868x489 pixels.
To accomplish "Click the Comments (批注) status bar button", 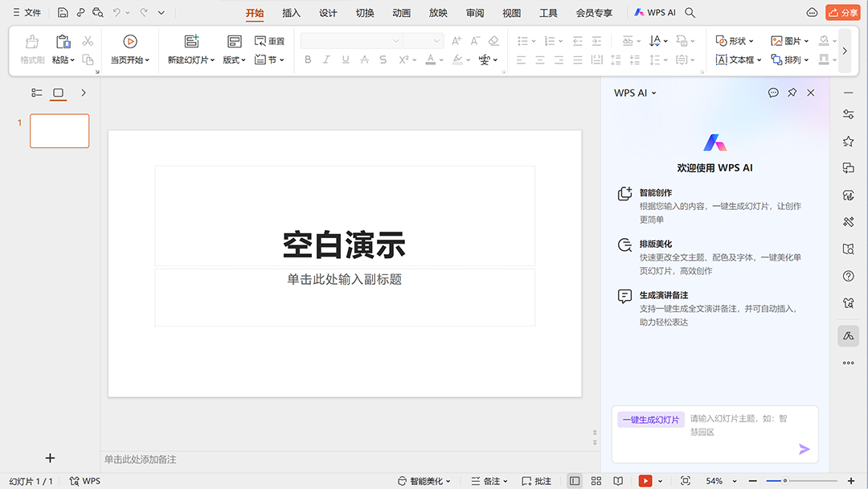I will pyautogui.click(x=536, y=481).
